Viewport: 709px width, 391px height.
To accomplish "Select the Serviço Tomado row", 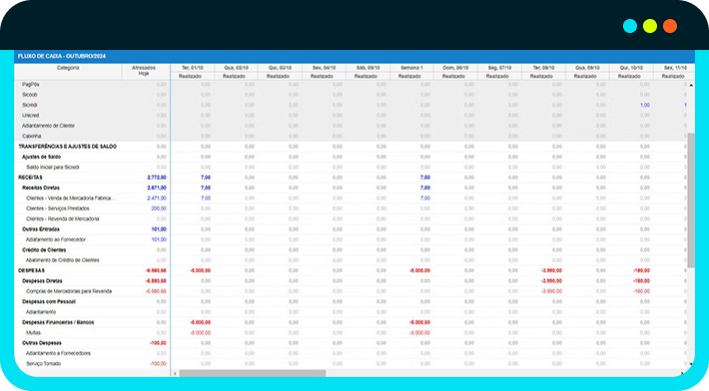I will [x=352, y=364].
